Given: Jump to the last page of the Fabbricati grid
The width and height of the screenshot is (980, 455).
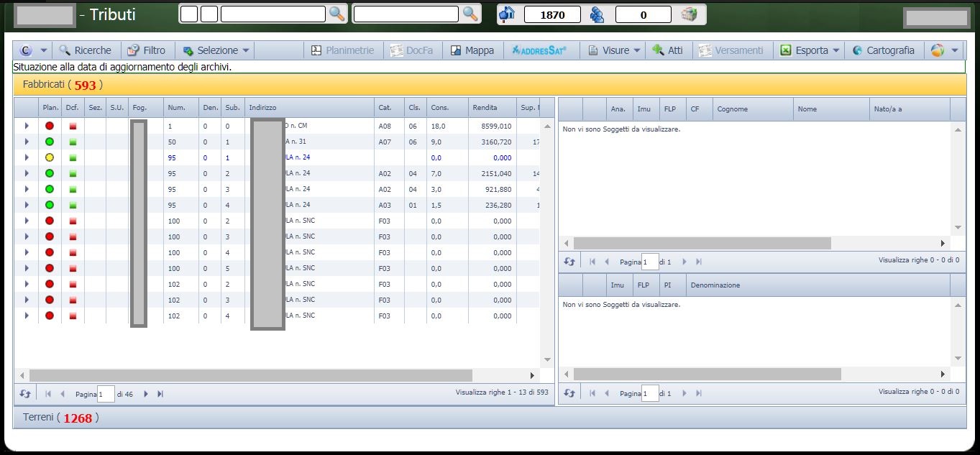Looking at the screenshot, I should (x=160, y=394).
